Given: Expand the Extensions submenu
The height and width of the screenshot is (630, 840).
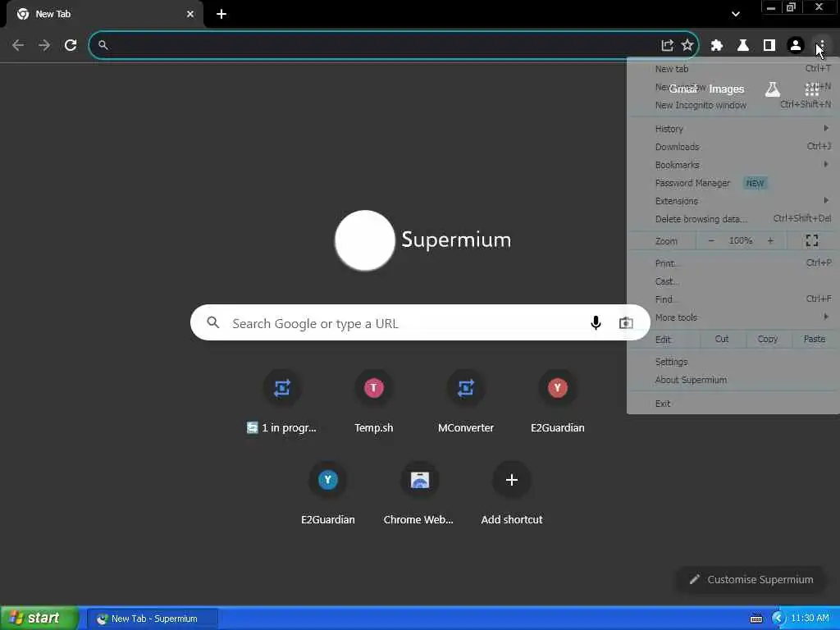Looking at the screenshot, I should pyautogui.click(x=734, y=201).
